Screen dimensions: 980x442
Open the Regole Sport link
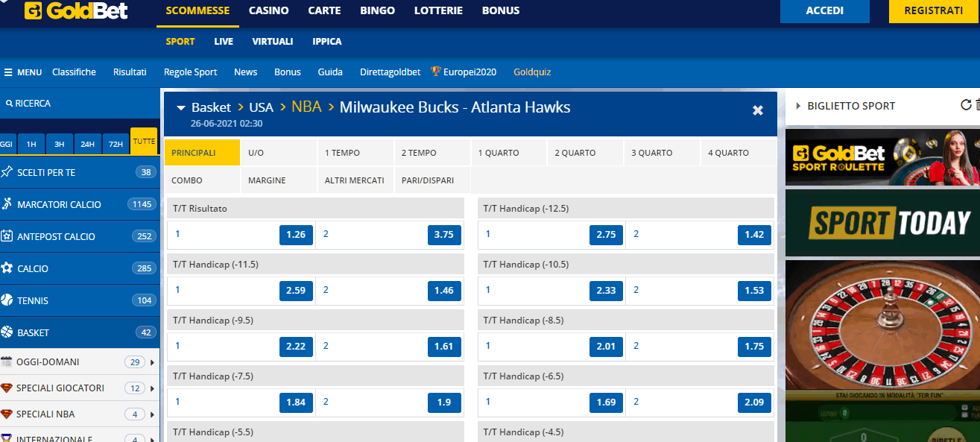pyautogui.click(x=191, y=72)
